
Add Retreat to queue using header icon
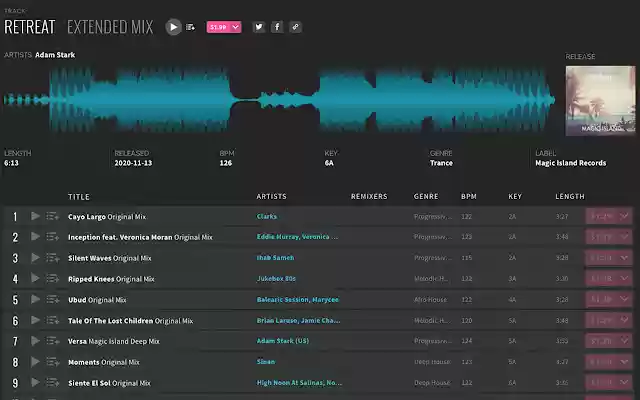190,27
